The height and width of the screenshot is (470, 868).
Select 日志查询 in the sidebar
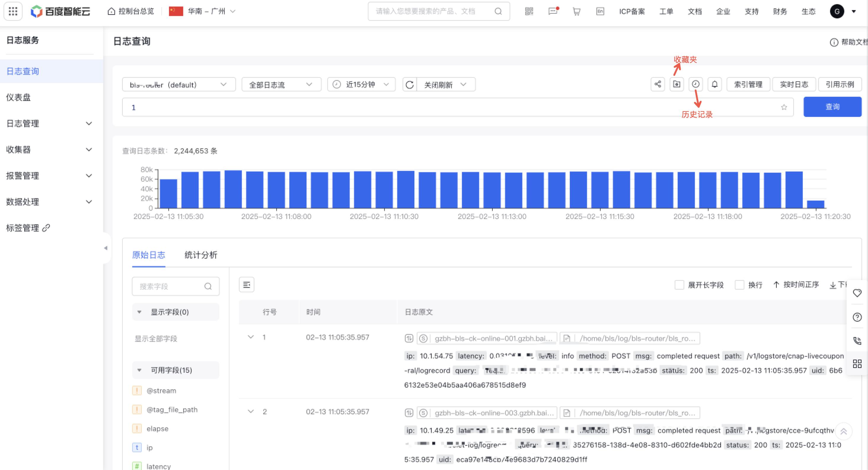(51, 71)
